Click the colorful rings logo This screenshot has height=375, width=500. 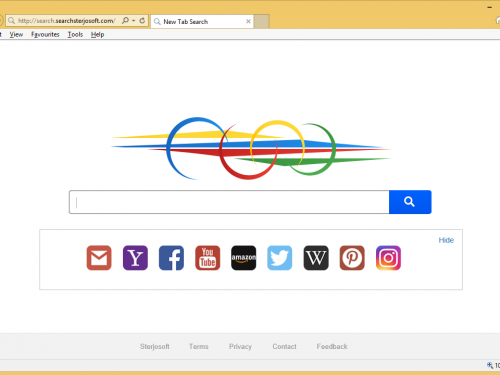click(x=251, y=148)
